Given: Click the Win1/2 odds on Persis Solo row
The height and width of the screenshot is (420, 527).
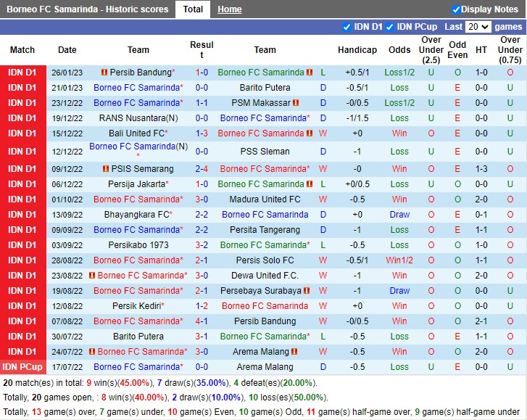Looking at the screenshot, I should pos(399,260).
